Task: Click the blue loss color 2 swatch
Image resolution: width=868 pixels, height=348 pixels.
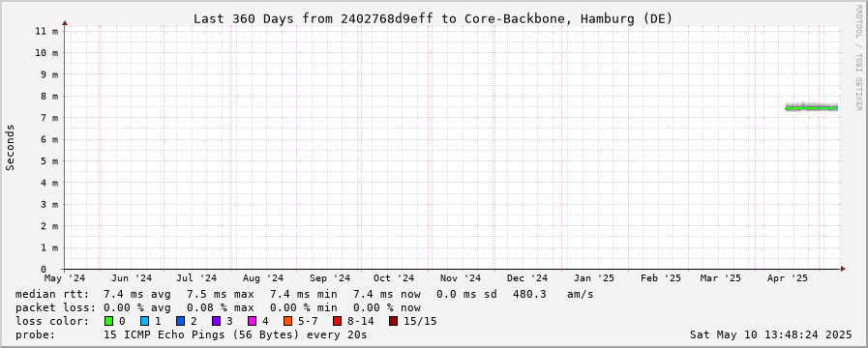Action: [x=180, y=321]
